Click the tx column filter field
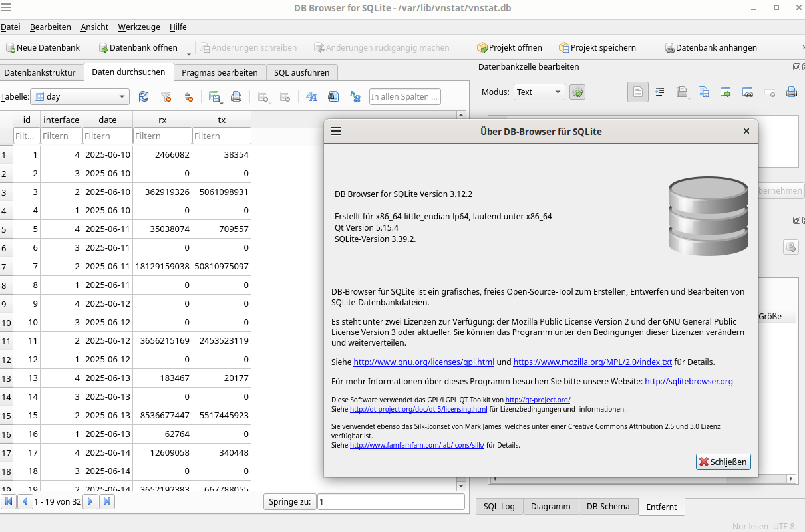 tap(222, 136)
